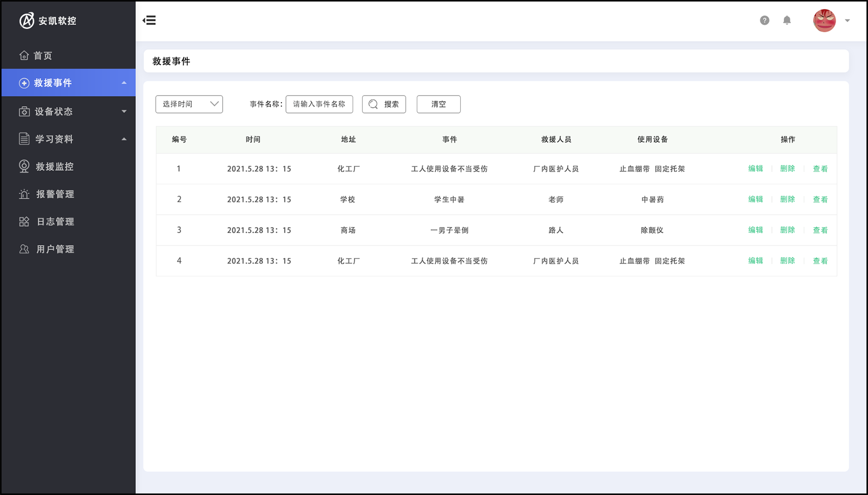
Task: Open the 用户管理 menu item
Action: click(55, 249)
